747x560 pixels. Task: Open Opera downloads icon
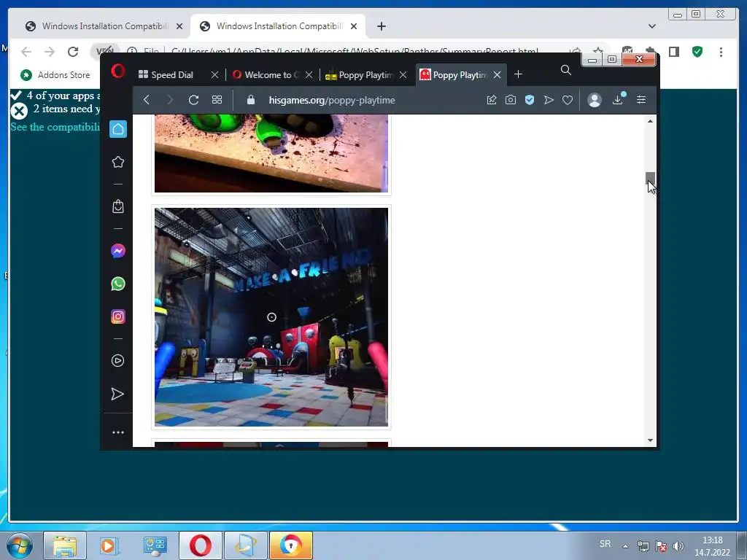(x=618, y=99)
